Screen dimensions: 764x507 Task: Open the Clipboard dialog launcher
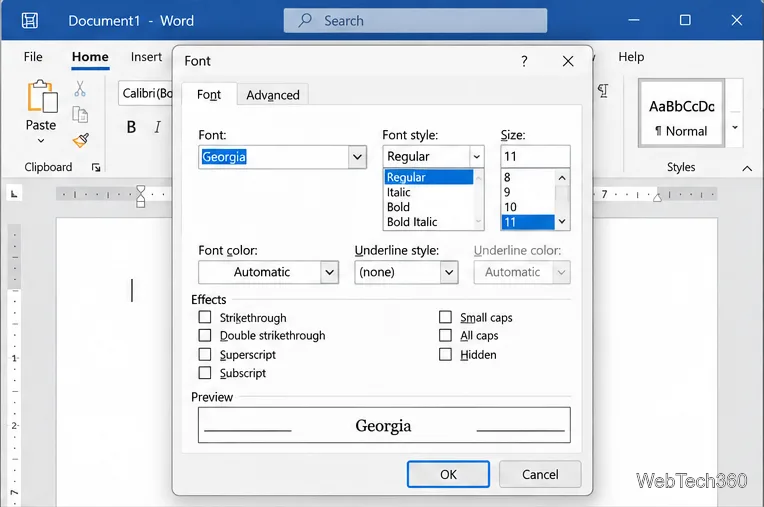point(96,168)
